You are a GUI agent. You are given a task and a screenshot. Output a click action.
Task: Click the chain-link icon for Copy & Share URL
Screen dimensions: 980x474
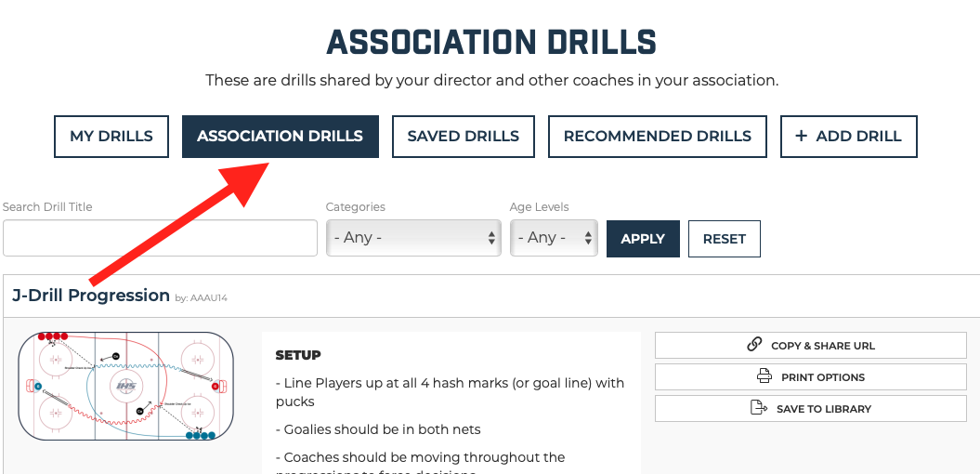pyautogui.click(x=754, y=345)
